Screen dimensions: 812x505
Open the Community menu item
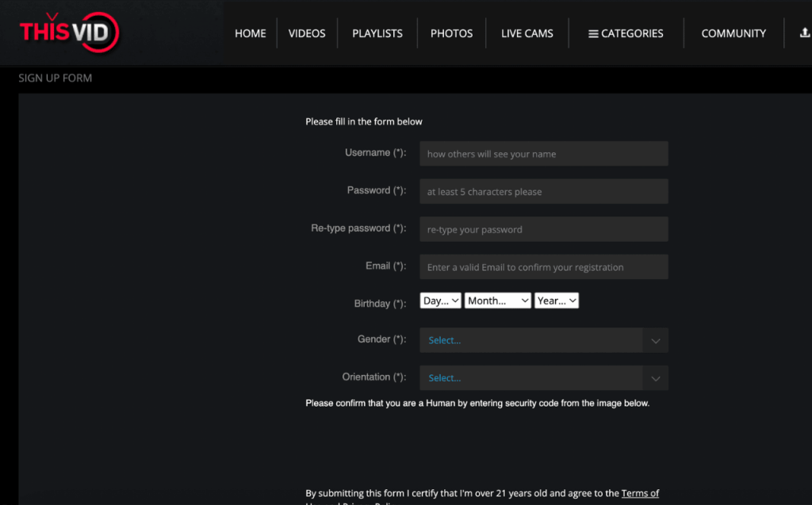(x=733, y=33)
